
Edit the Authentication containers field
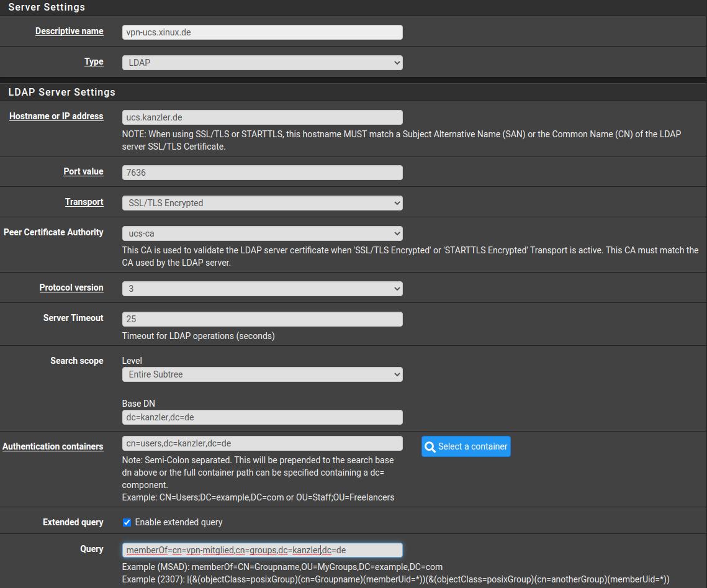coord(262,443)
